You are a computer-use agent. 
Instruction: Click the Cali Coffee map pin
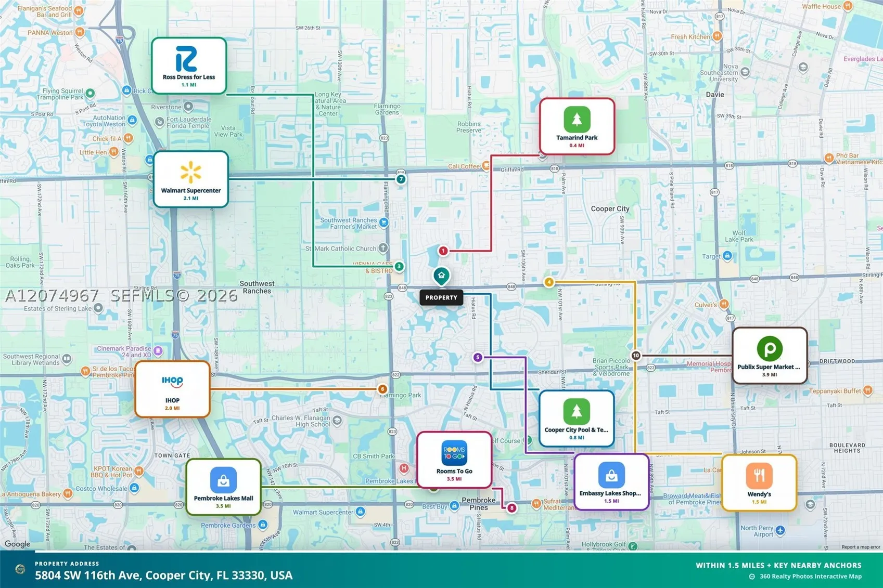[486, 166]
